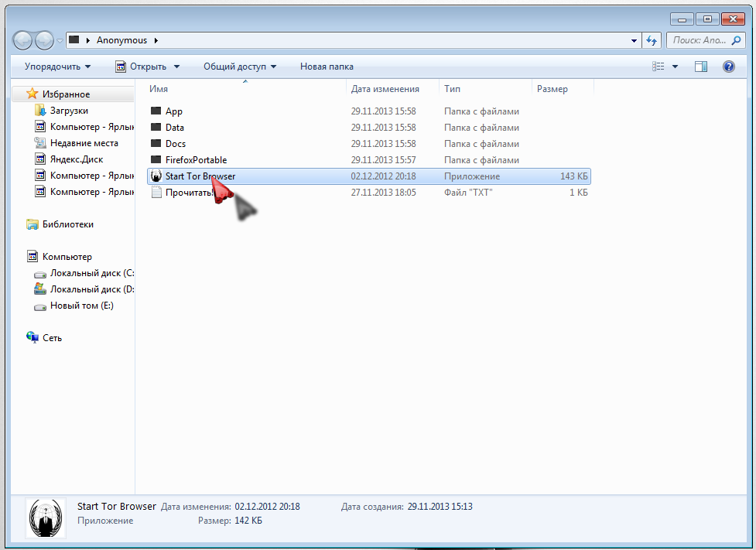
Task: Select Anonymous in the address path
Action: point(121,40)
